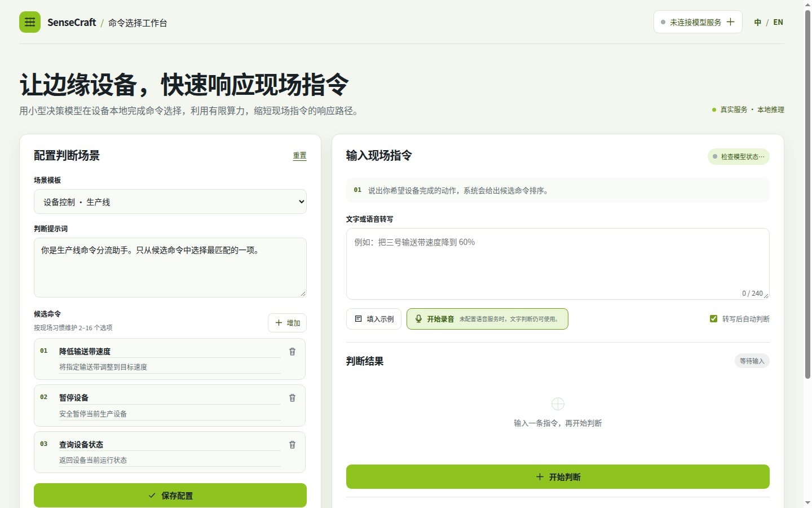Click the 输入一条指令，再开始判断 placeholder text
Image resolution: width=812 pixels, height=508 pixels.
(x=558, y=423)
